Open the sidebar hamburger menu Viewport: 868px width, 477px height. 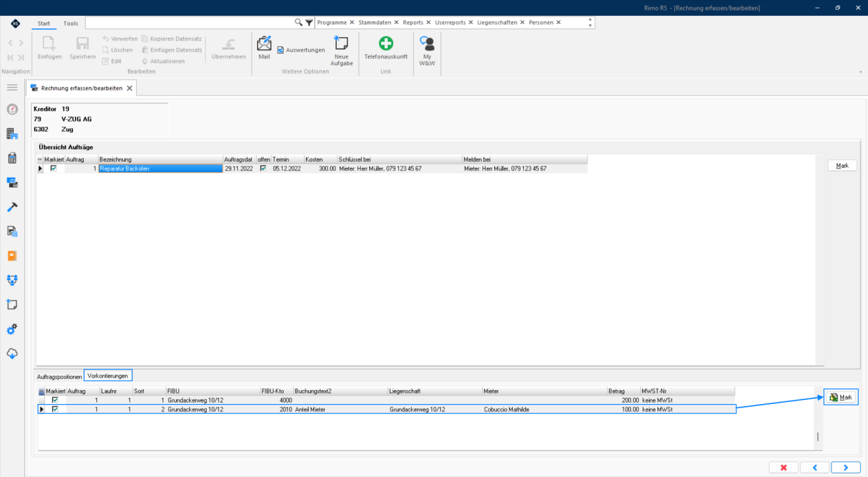12,88
